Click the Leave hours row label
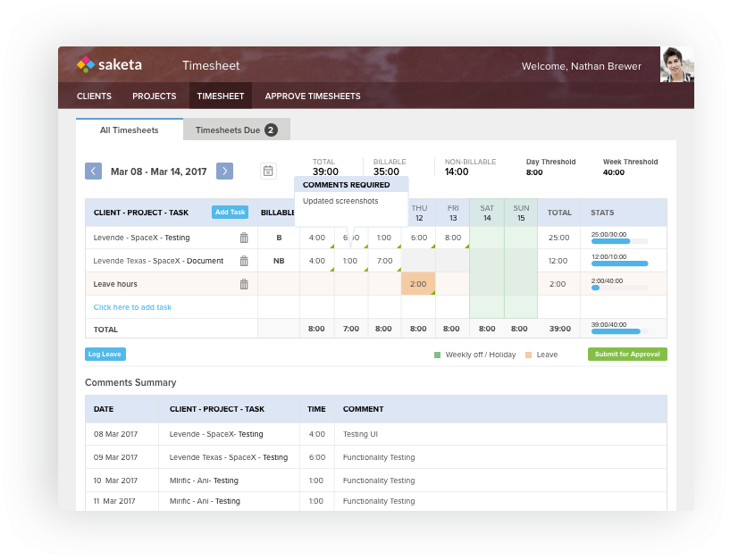Image resolution: width=730 pixels, height=560 pixels. [x=115, y=284]
